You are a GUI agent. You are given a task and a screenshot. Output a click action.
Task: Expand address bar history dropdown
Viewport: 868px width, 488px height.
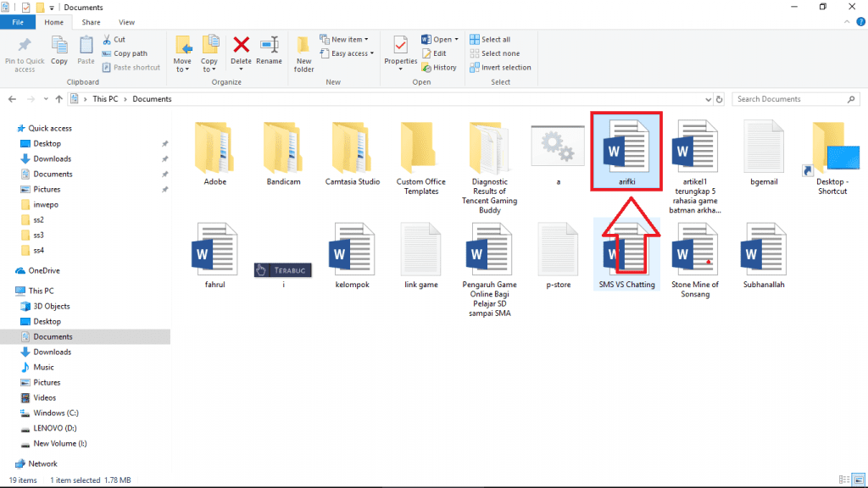click(708, 100)
